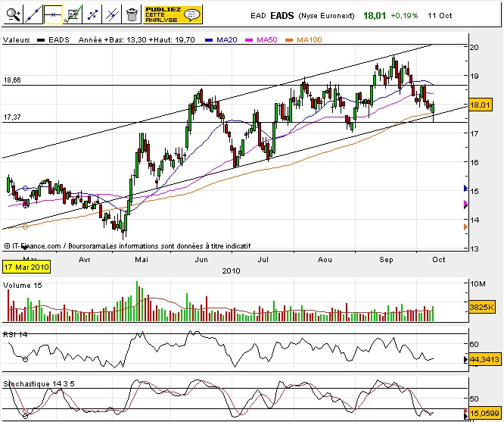The height and width of the screenshot is (422, 504).
Task: Click the Jun month label on time axis
Action: (201, 259)
